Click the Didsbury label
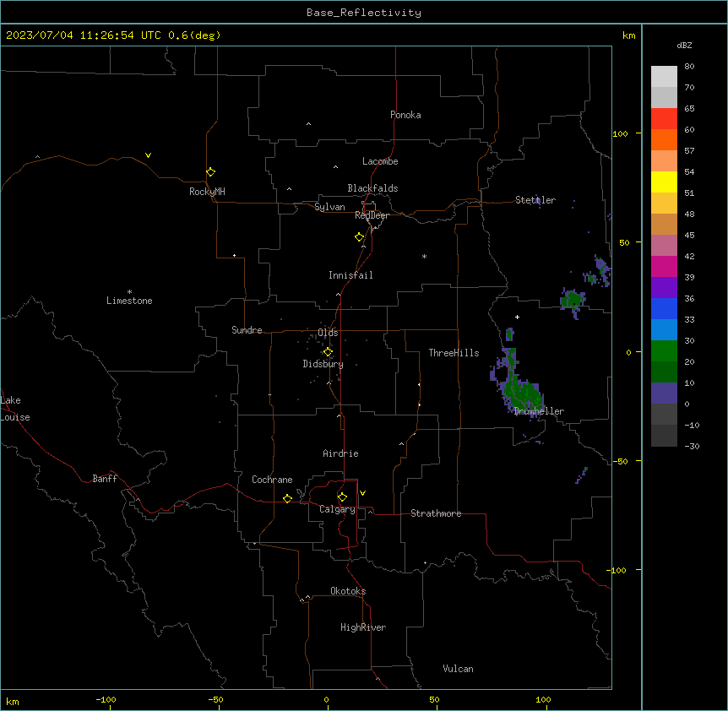Screen dimensions: 728x711 point(323,364)
